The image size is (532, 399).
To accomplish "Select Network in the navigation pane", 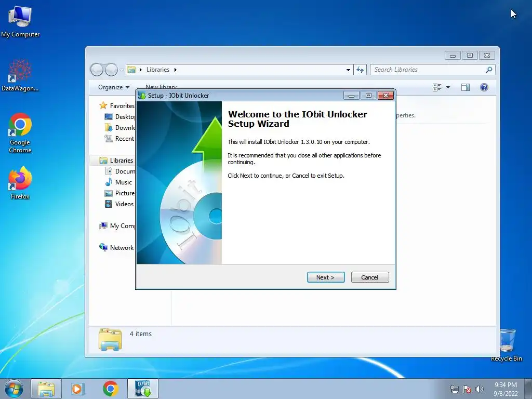I will point(116,248).
